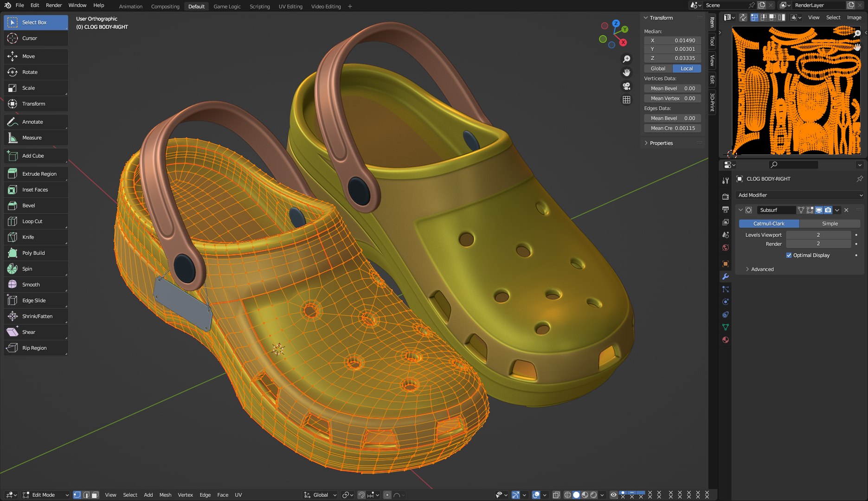The width and height of the screenshot is (868, 501).
Task: Open the Global orientation dropdown
Action: [320, 495]
